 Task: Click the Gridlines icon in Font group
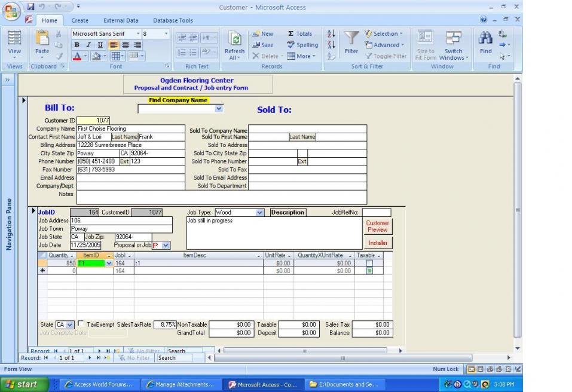click(115, 56)
